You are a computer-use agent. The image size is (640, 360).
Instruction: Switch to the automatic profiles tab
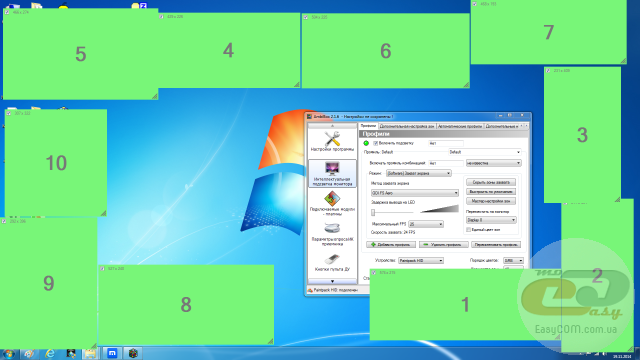pyautogui.click(x=460, y=127)
